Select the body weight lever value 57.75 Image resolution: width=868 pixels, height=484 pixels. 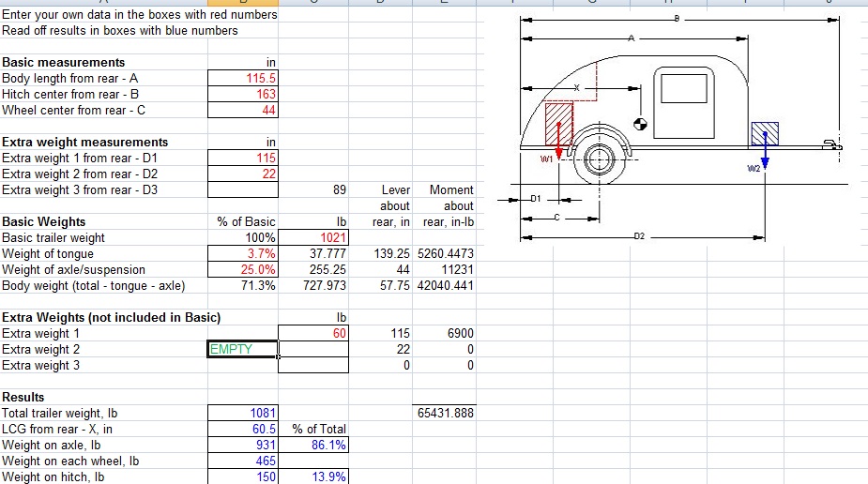tap(380, 285)
